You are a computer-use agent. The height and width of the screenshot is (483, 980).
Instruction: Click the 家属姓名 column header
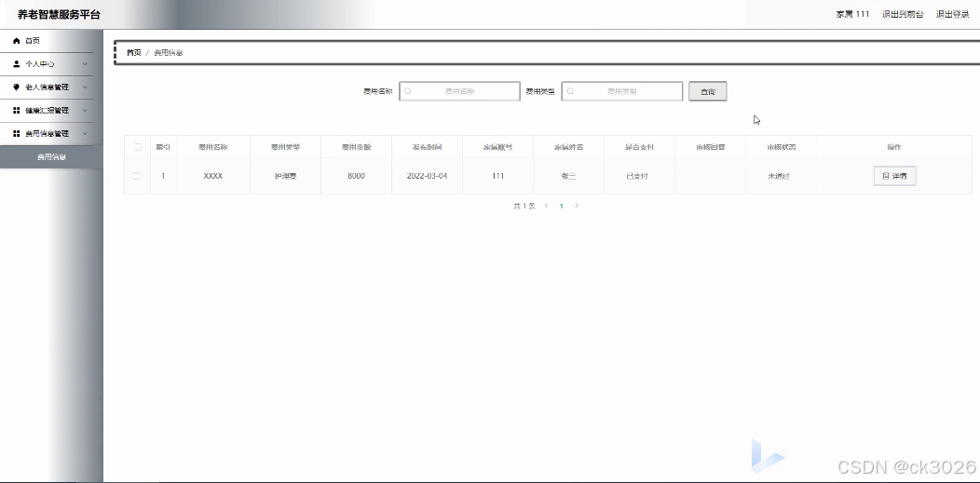569,147
